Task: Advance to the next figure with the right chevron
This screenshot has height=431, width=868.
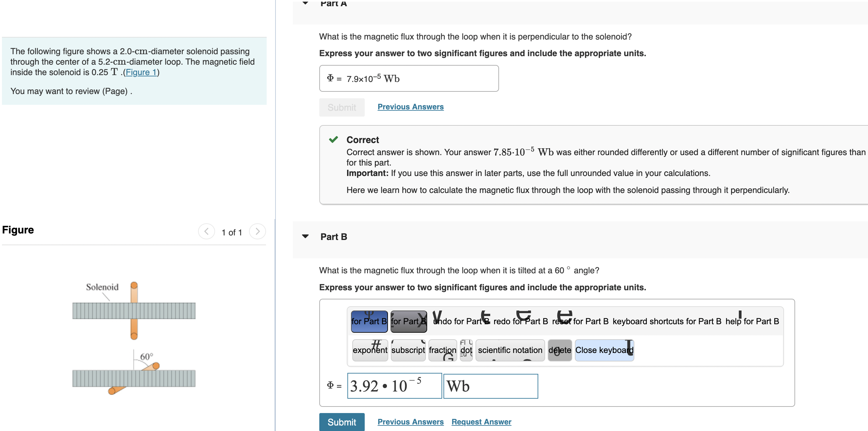Action: (x=258, y=231)
